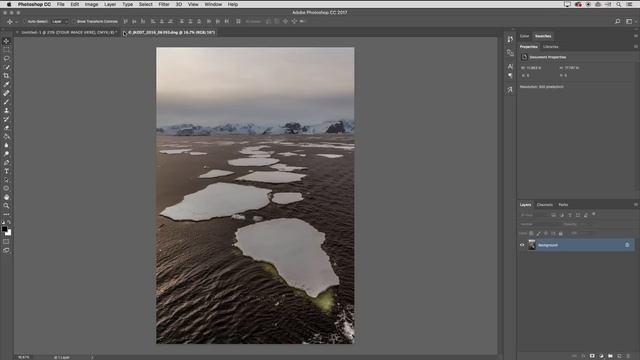Select the Horizontal Type tool
Viewport: 640px width, 360px height.
(x=6, y=171)
